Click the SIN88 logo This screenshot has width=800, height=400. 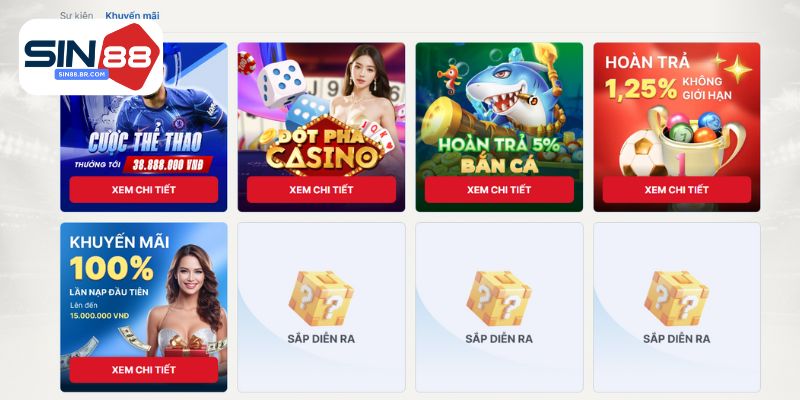coord(91,57)
